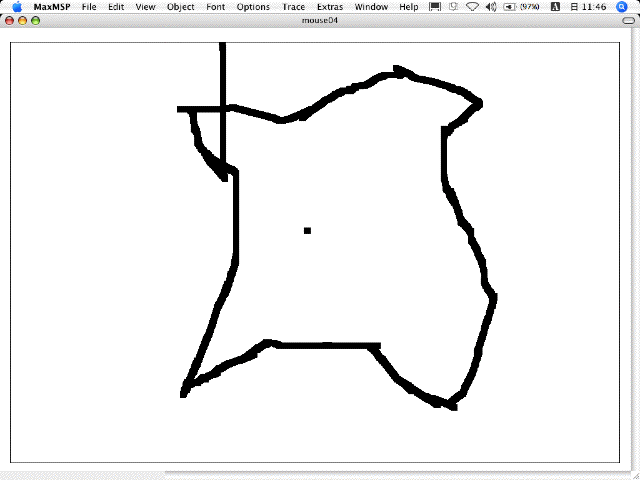Open the View menu
The height and width of the screenshot is (480, 640).
(145, 7)
